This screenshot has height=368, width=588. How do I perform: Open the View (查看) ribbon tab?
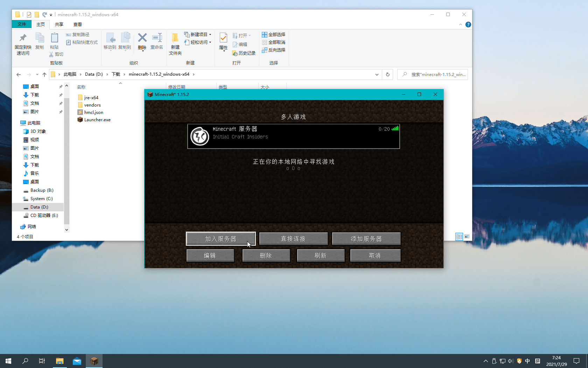pos(78,25)
